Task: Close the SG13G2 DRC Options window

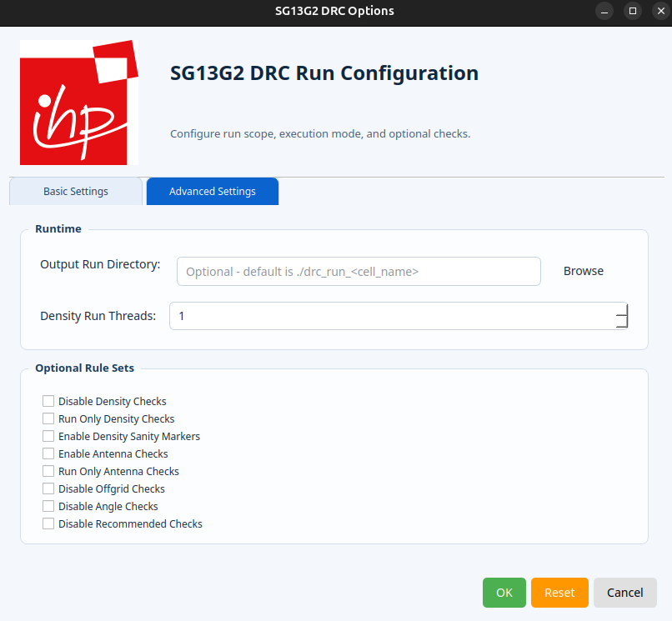Action: (x=661, y=11)
